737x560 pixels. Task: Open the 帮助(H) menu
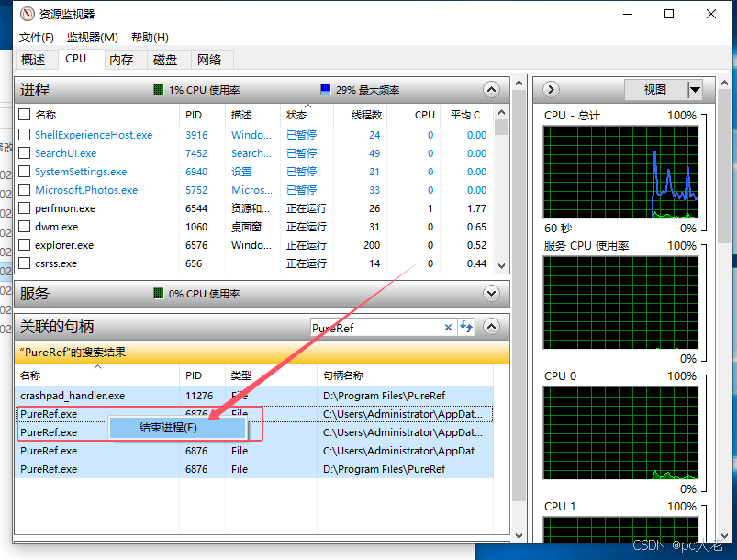[150, 37]
